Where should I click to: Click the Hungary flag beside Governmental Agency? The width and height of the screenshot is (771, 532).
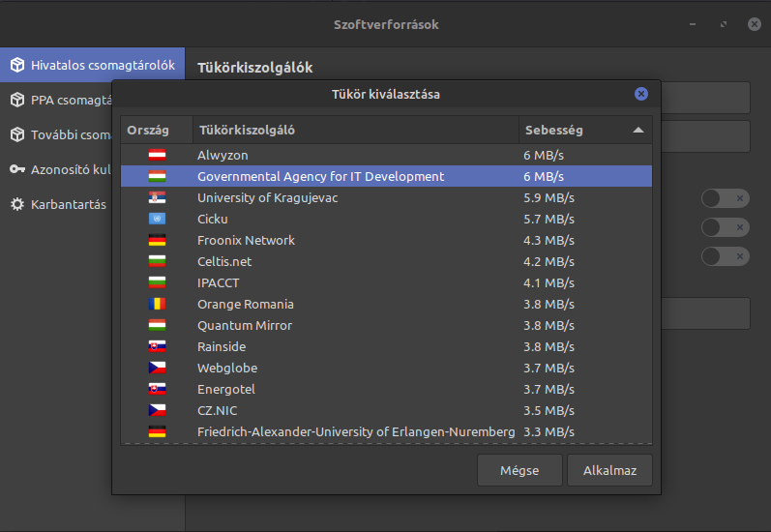pos(157,176)
